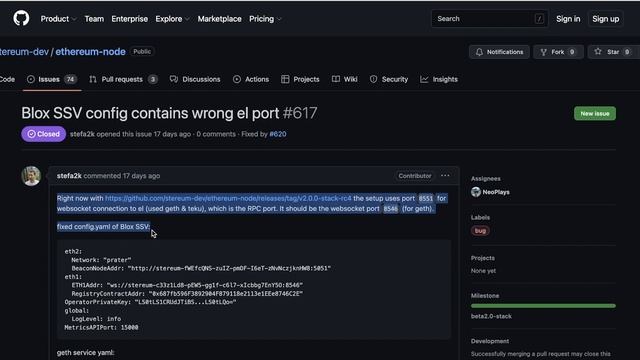Open the ethereum-node repository link
Viewport: 640px width, 360px height.
click(90, 52)
